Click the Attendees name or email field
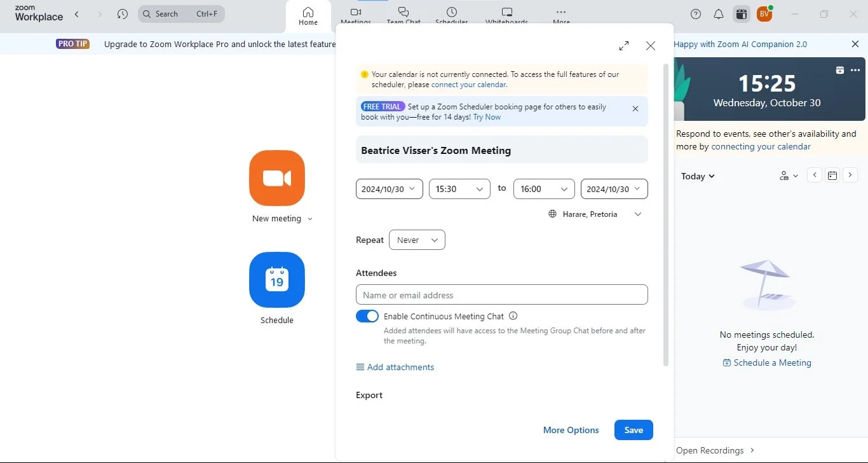868x463 pixels. coord(502,294)
